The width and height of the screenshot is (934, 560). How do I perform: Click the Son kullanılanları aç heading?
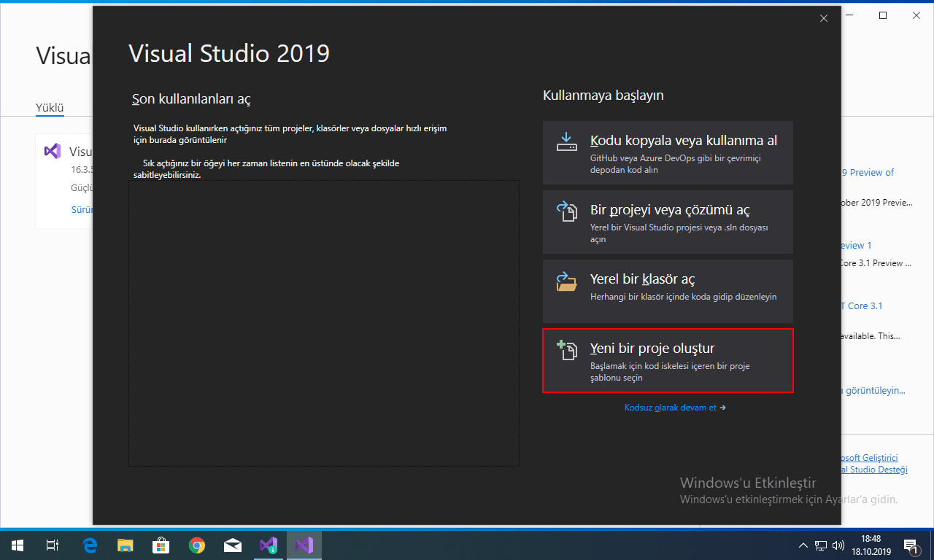pyautogui.click(x=191, y=99)
